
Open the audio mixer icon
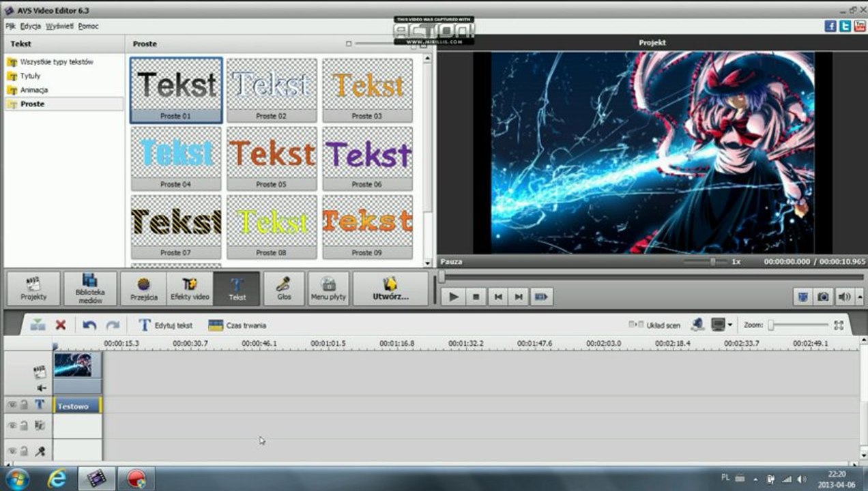tap(697, 325)
